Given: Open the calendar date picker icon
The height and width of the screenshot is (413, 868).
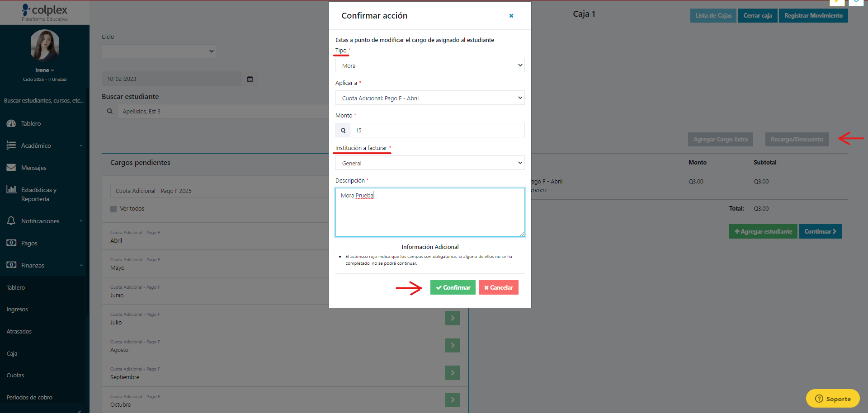Looking at the screenshot, I should tap(250, 79).
